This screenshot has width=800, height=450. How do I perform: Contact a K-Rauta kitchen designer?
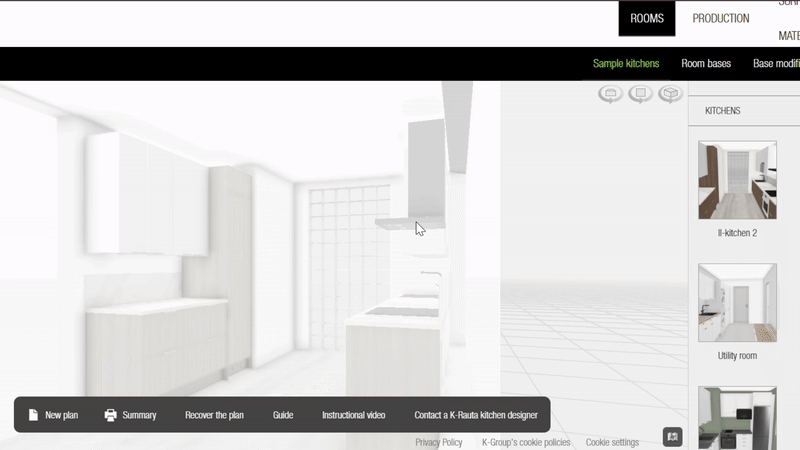click(x=476, y=415)
